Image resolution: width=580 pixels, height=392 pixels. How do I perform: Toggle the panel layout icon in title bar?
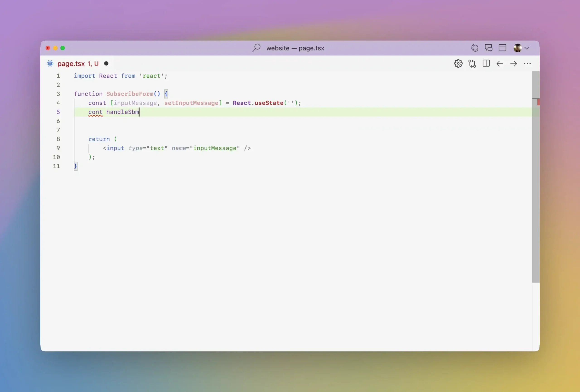coord(502,48)
